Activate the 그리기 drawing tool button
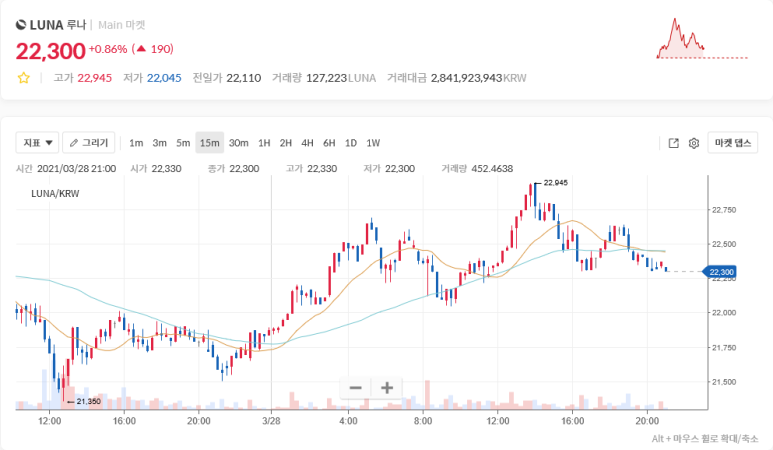The height and width of the screenshot is (450, 773). (89, 142)
